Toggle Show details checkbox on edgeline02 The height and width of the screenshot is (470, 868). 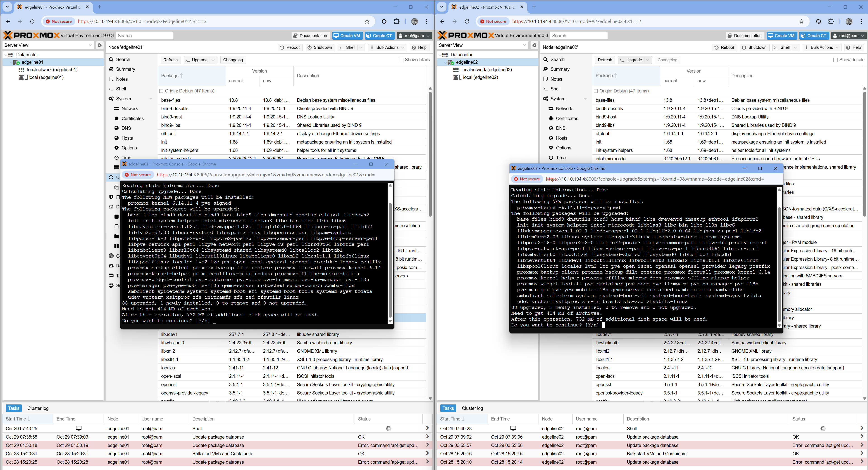[x=835, y=60]
